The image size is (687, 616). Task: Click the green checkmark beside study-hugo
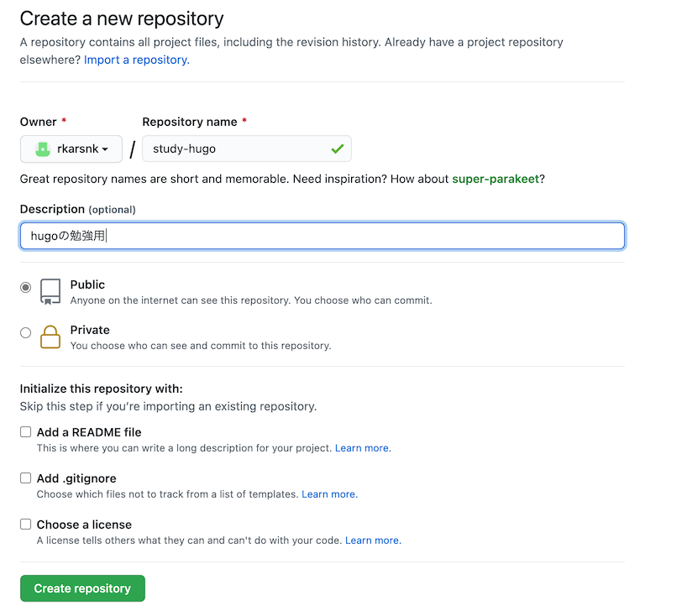(338, 149)
